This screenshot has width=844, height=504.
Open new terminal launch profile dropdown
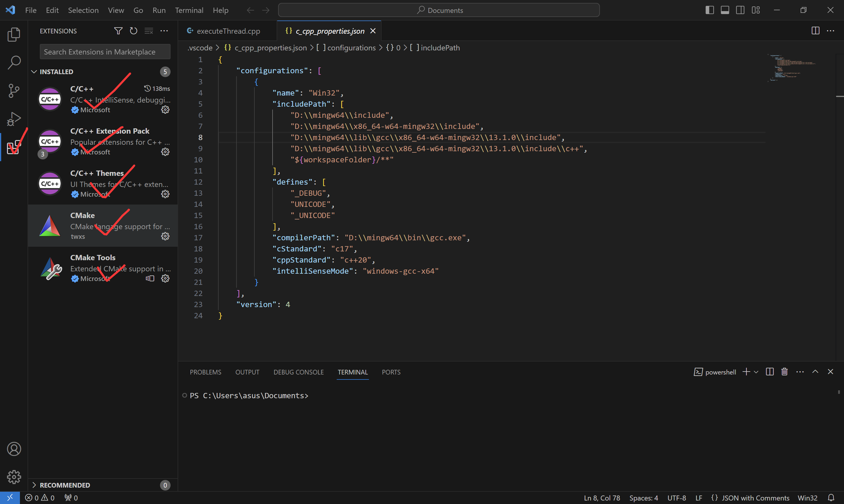click(756, 372)
